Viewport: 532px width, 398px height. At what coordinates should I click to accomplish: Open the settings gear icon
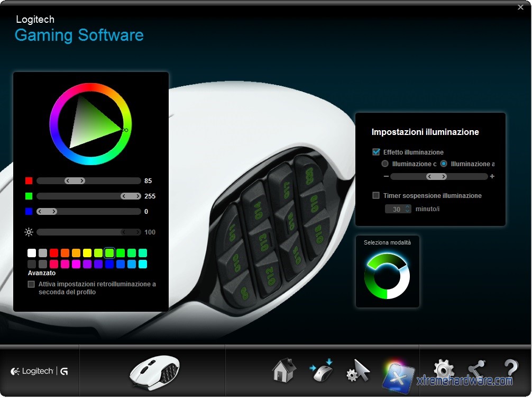pyautogui.click(x=443, y=369)
